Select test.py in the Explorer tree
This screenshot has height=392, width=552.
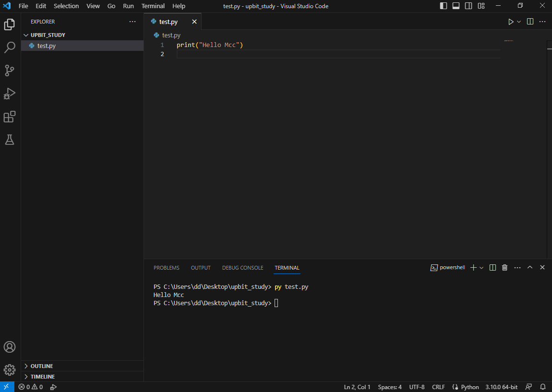(x=83, y=46)
